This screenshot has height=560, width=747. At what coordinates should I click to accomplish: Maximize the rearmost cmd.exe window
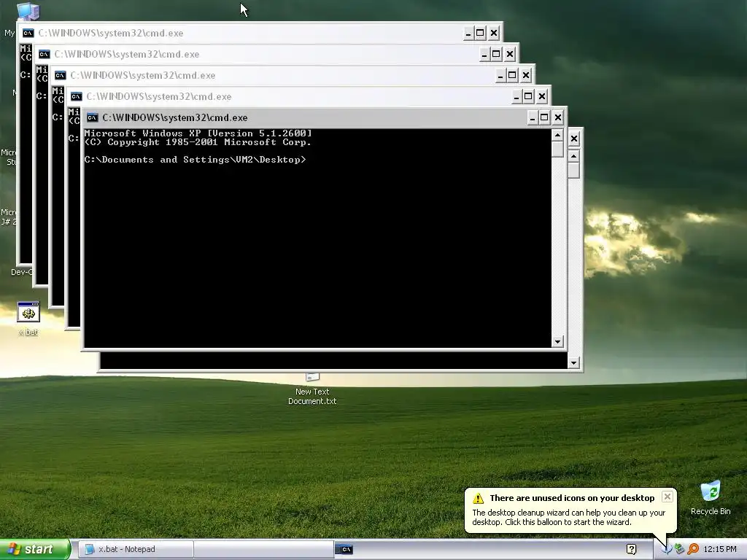[x=480, y=33]
